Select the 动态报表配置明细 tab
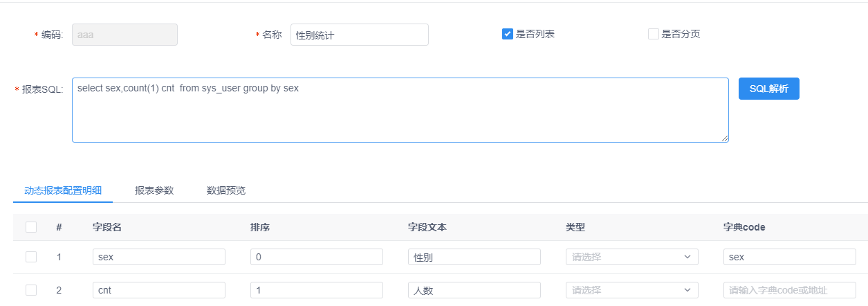 click(x=63, y=190)
